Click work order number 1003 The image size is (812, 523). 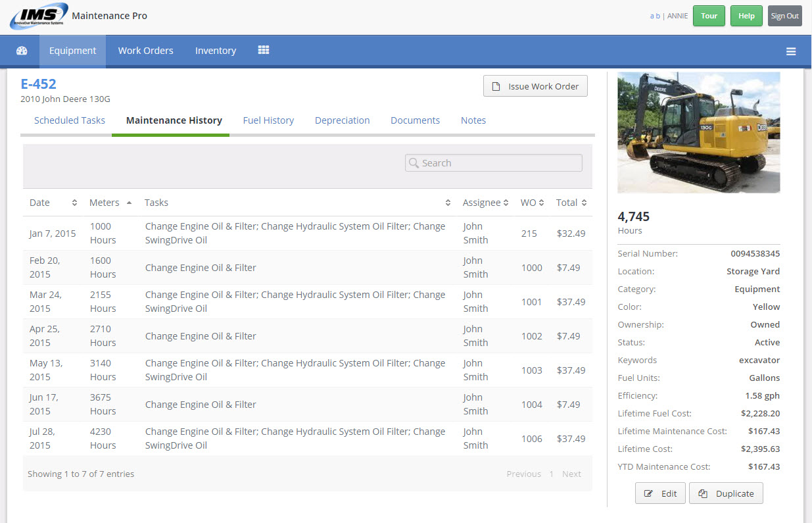[x=531, y=370]
